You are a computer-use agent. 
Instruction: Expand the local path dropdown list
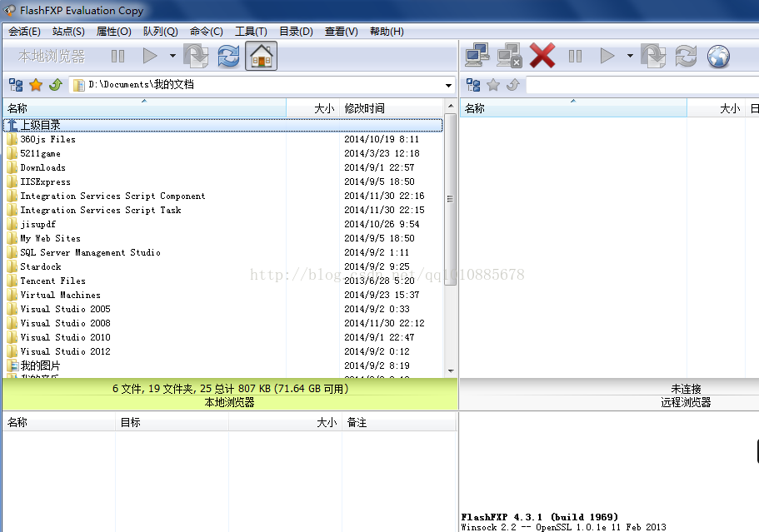tap(449, 86)
